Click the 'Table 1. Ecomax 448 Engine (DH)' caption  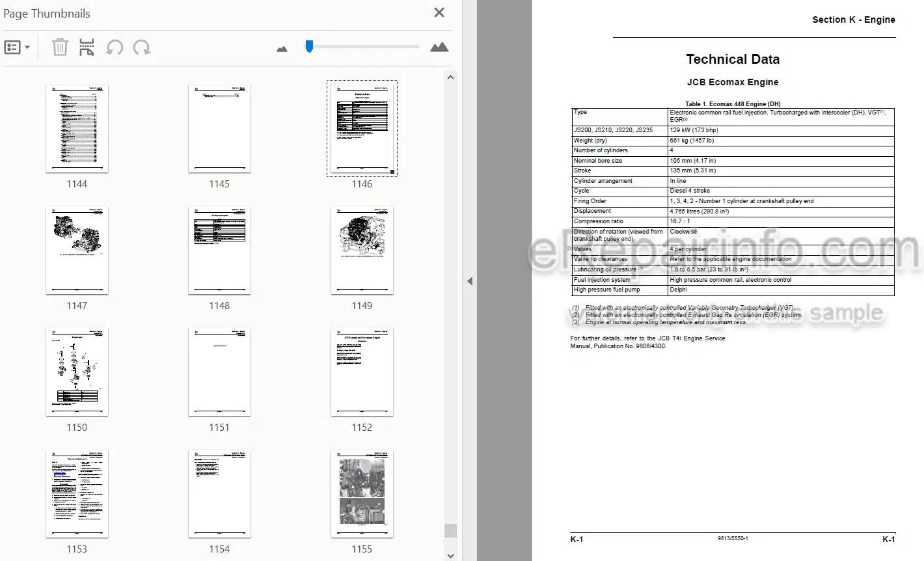click(733, 104)
